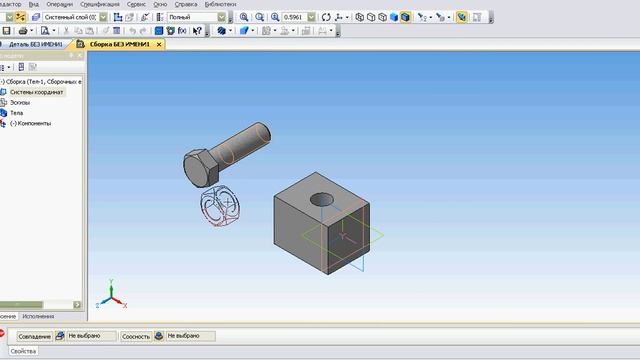
Task: Switch to Сборка БЕЗ ИМЕНИ1 tab
Action: (x=120, y=44)
